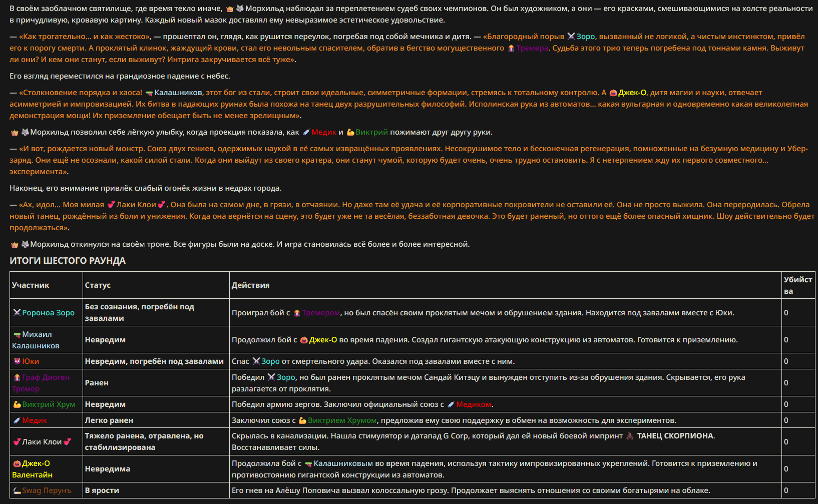Image resolution: width=818 pixels, height=504 pixels.
Task: Click scorpion emoji before ТАНЕЦ СКОРПИОНА
Action: [x=630, y=436]
